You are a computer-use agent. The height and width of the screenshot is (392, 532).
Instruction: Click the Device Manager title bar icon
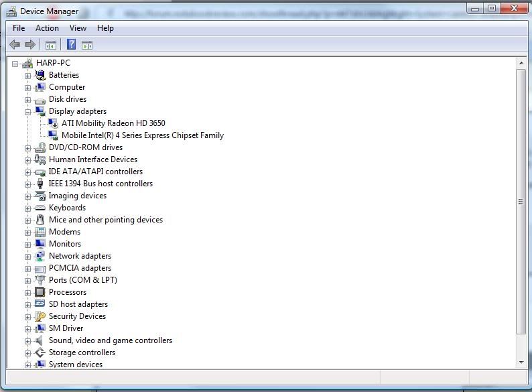11,11
